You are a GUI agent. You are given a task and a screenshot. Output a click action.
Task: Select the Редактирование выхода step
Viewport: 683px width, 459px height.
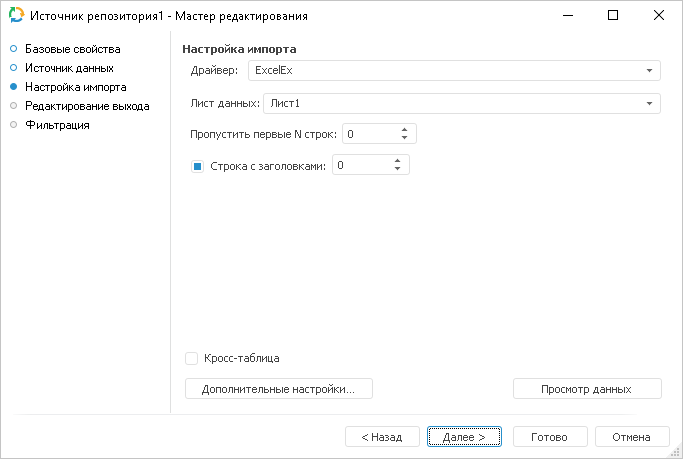pyautogui.click(x=87, y=106)
